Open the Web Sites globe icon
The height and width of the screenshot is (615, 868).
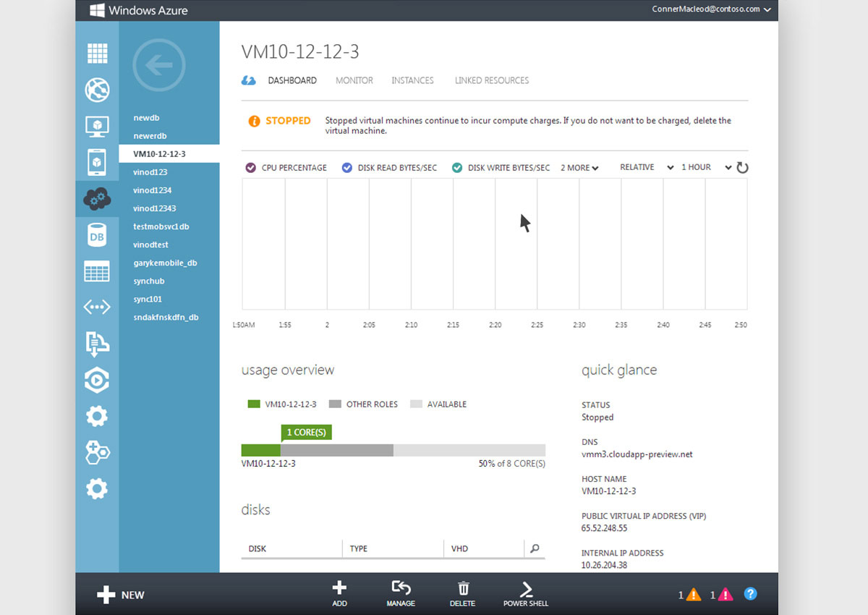tap(97, 90)
